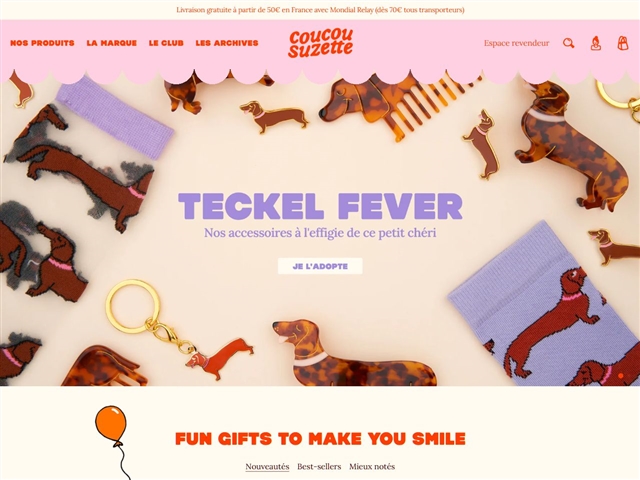Open the Les Archives menu item

pos(227,43)
